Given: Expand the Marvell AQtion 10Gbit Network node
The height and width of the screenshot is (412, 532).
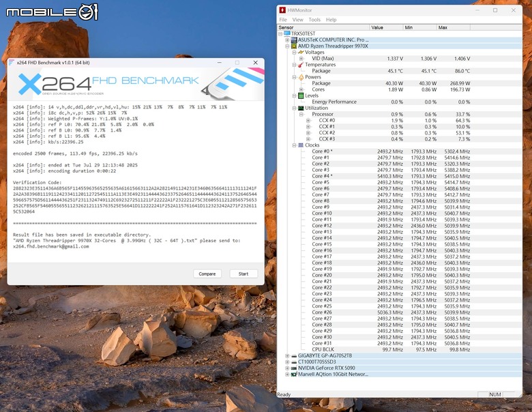Looking at the screenshot, I should coord(287,374).
